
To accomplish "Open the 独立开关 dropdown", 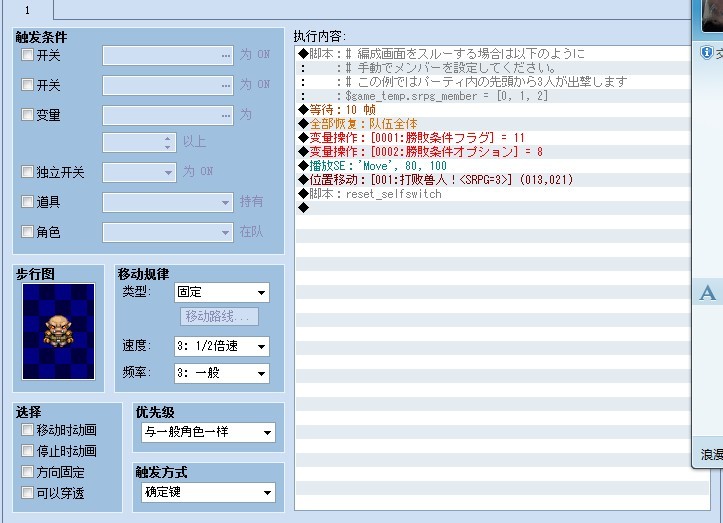I will point(139,172).
